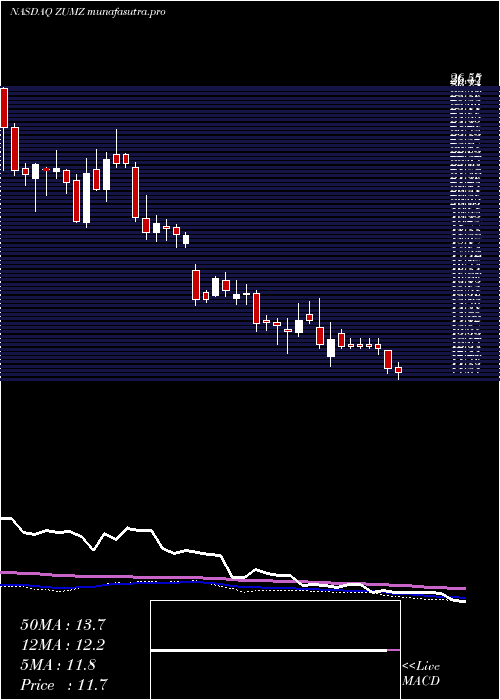The height and width of the screenshot is (700, 500).
Task: Click the 5MA : 11.8 label
Action: [58, 665]
